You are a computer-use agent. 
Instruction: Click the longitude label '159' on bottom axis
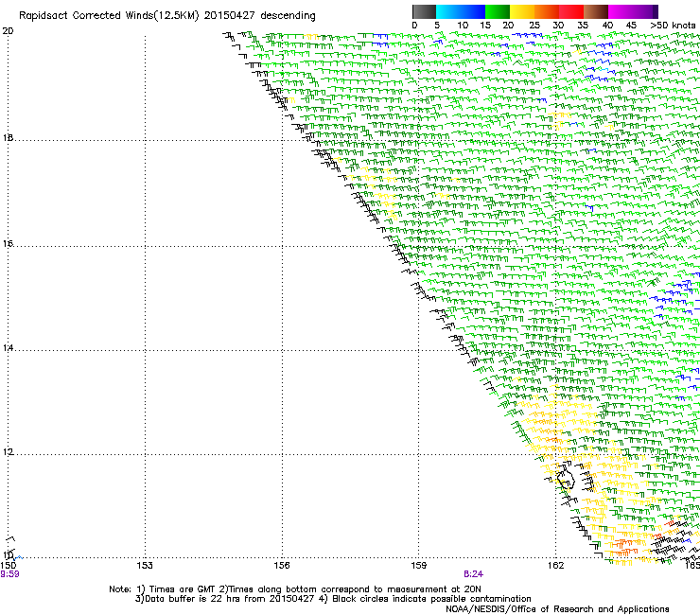point(419,566)
